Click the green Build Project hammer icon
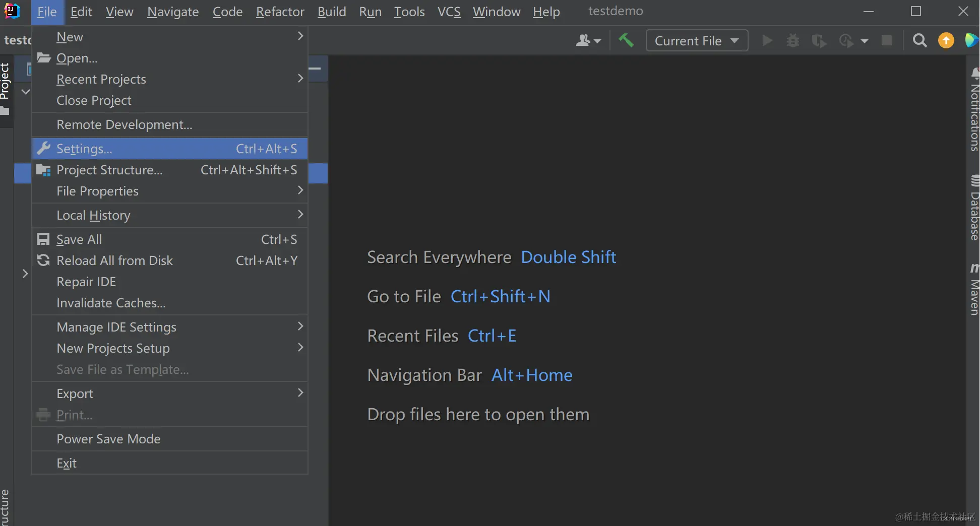 626,40
